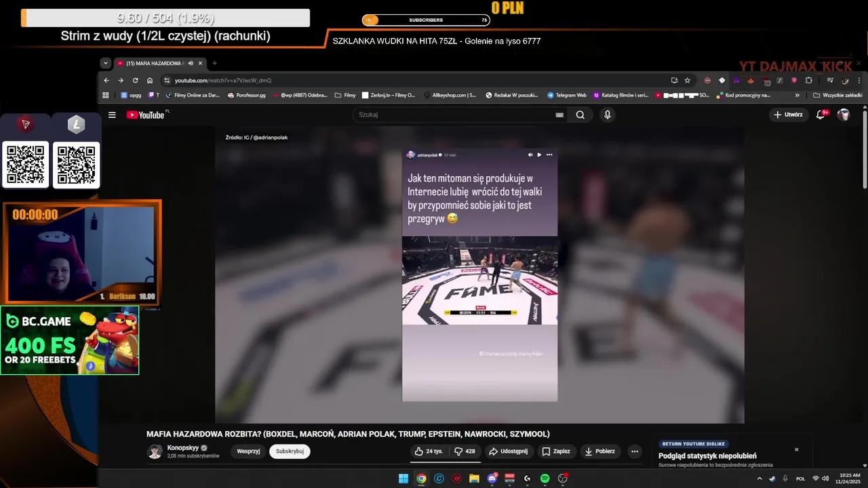
Task: Open the Zerknij.tv bookmark
Action: [389, 95]
